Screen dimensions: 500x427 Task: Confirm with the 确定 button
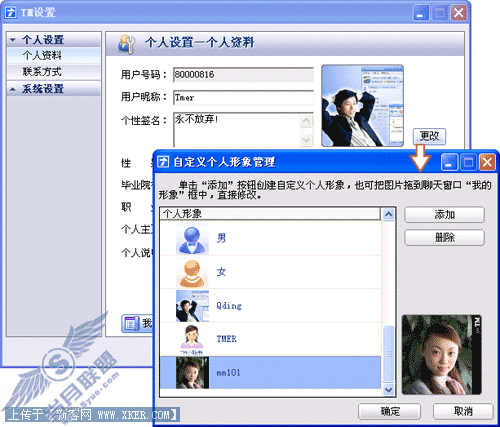390,411
